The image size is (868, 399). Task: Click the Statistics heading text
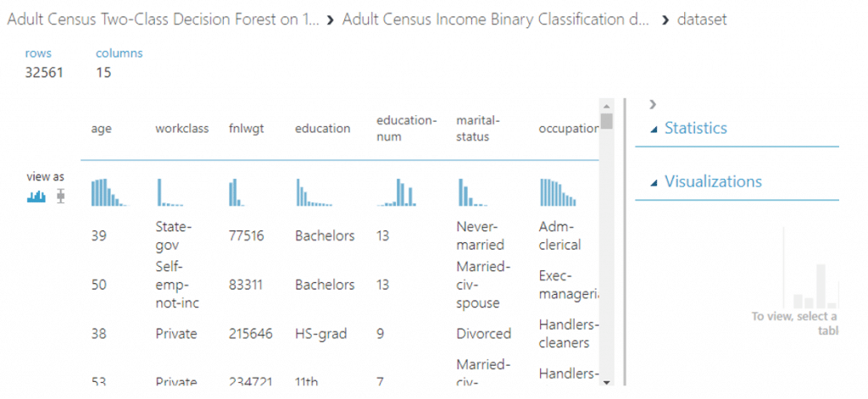point(696,129)
